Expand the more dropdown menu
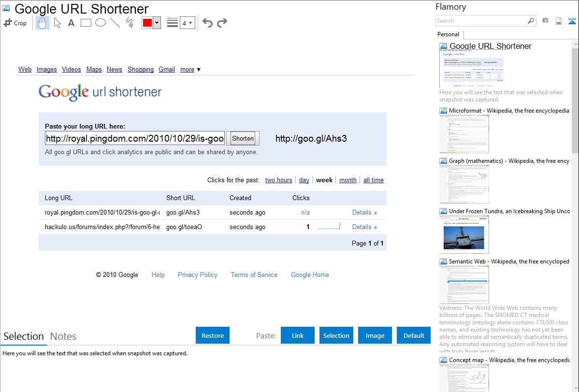 click(190, 70)
